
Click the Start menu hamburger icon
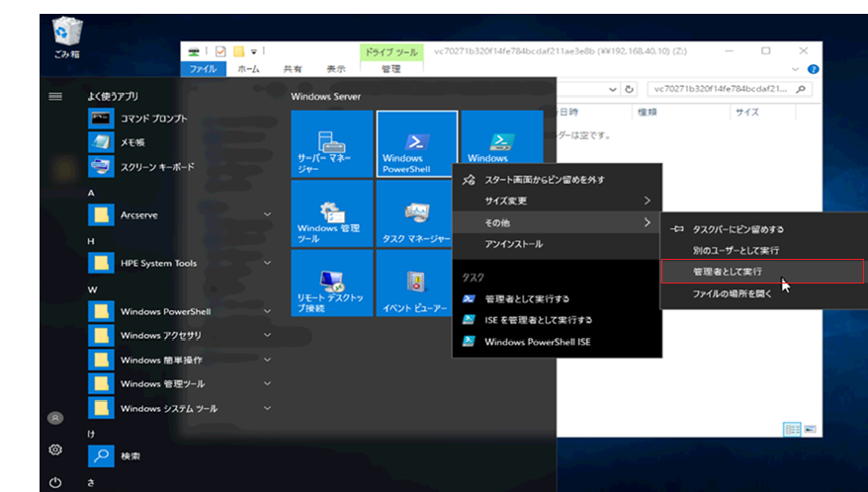[55, 96]
